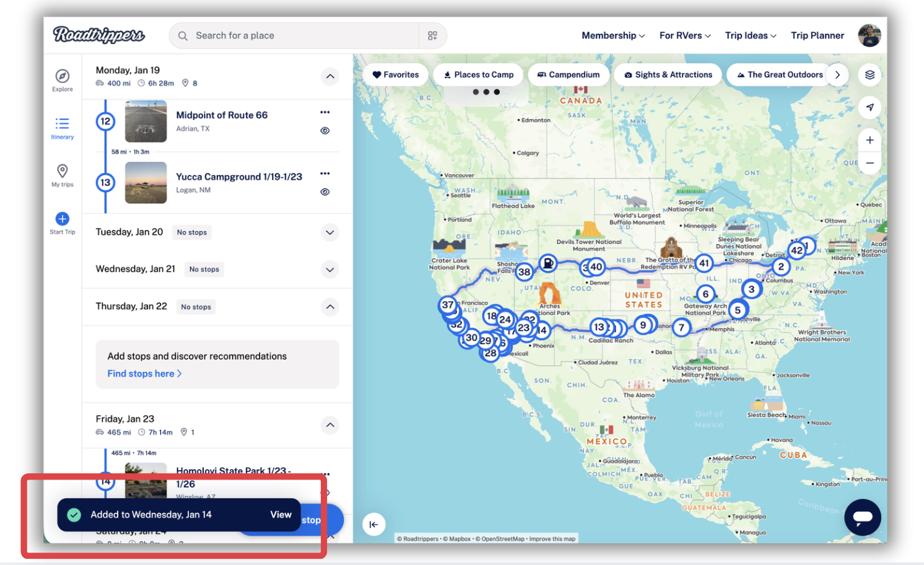
Task: Click map stop marker number 6
Action: pyautogui.click(x=705, y=294)
